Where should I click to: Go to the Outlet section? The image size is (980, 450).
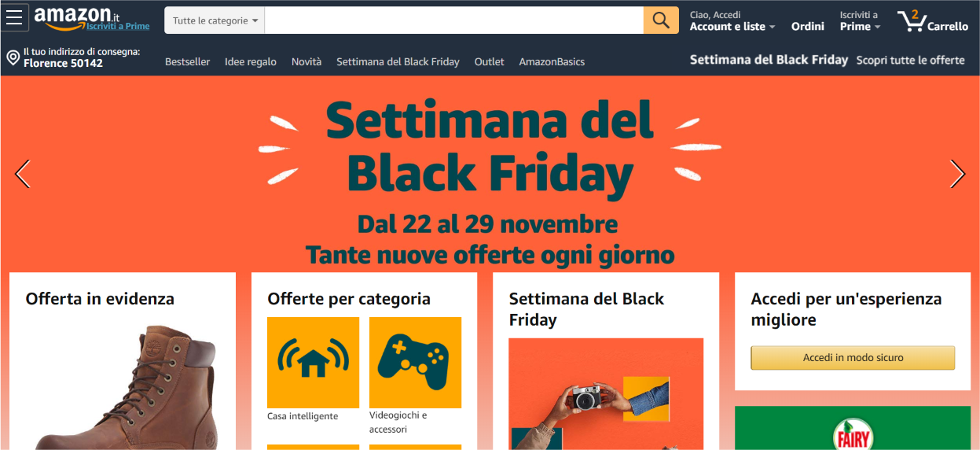(490, 61)
